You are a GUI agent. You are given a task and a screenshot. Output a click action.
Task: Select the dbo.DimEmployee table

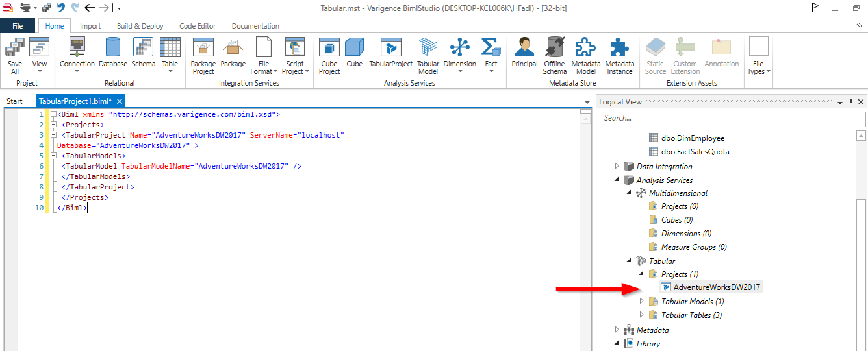693,138
